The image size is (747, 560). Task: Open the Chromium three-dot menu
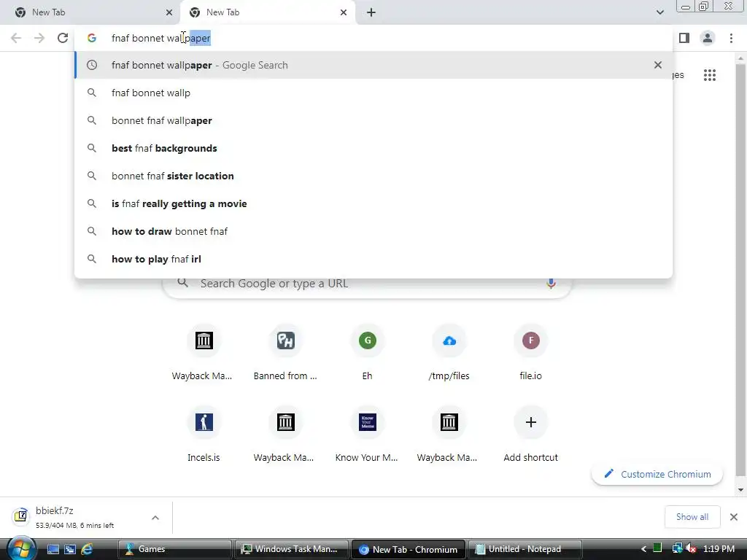click(x=731, y=38)
